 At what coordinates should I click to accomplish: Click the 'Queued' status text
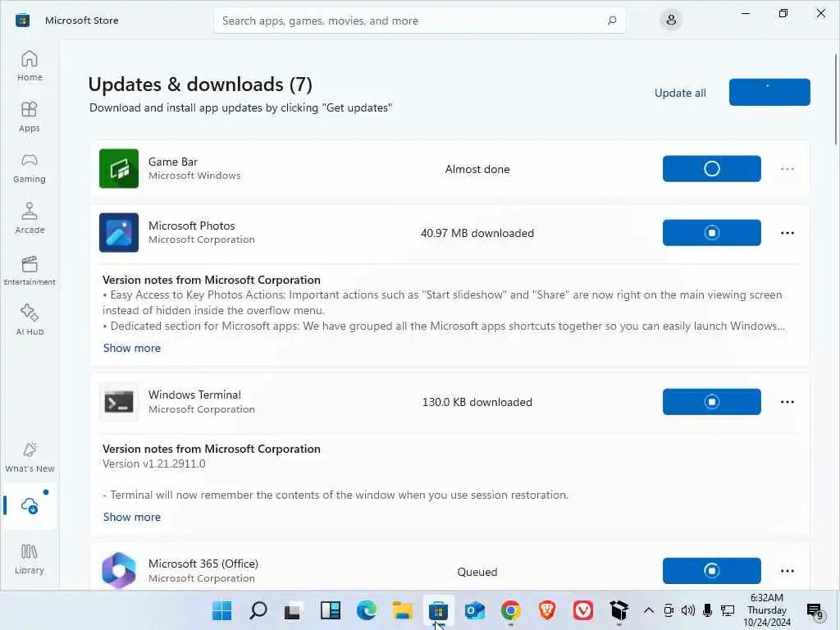point(477,572)
